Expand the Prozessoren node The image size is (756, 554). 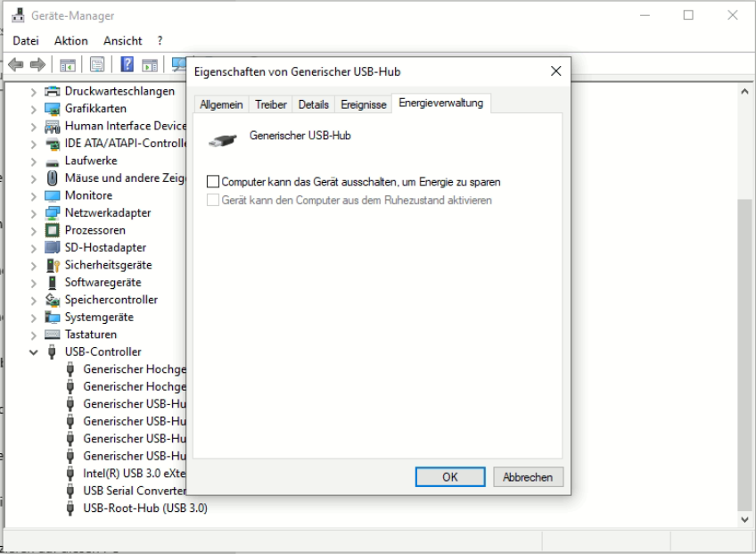[33, 231]
